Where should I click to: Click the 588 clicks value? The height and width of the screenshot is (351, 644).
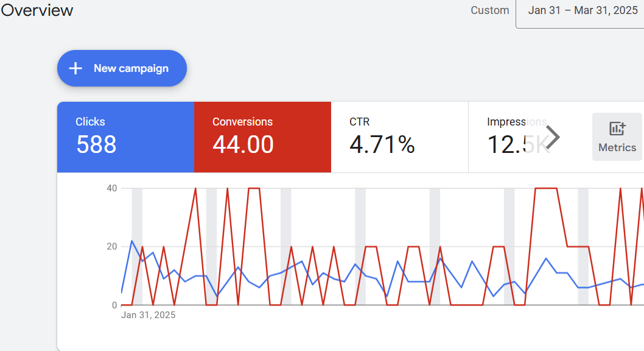tap(97, 144)
